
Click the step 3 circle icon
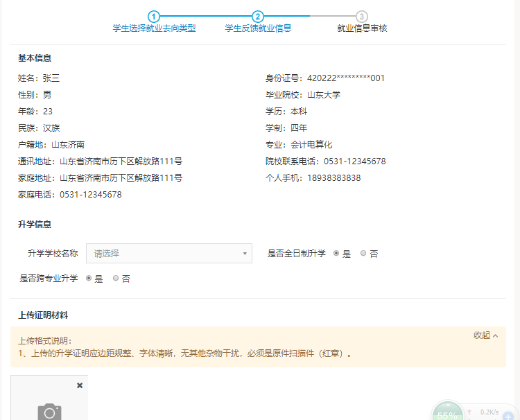coord(362,16)
